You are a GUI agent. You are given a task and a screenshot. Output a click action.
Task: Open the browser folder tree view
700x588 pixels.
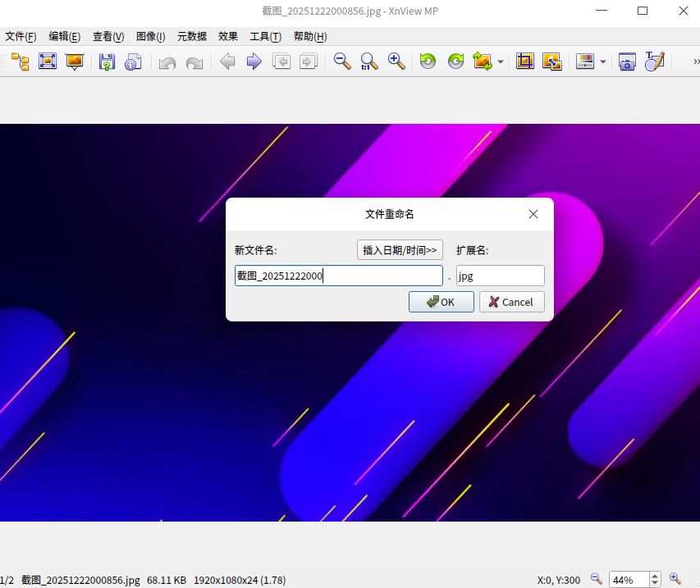click(x=20, y=62)
